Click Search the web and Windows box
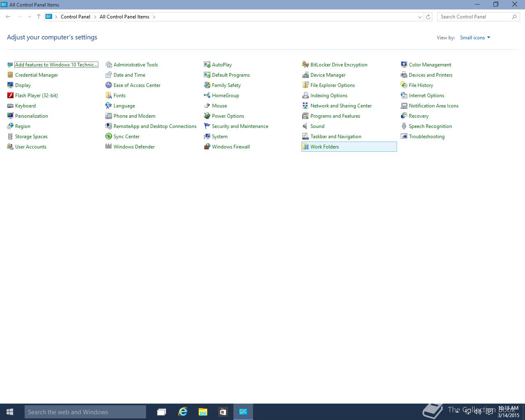 click(x=85, y=412)
